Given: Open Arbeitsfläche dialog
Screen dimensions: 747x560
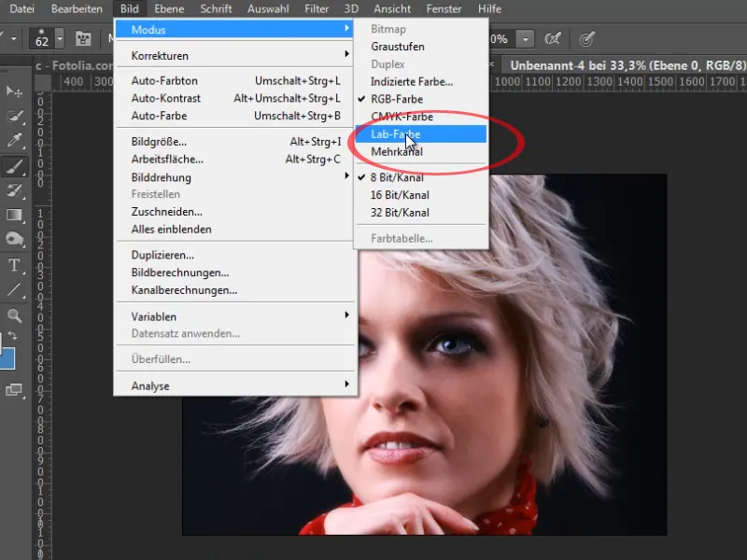Looking at the screenshot, I should click(x=235, y=159).
